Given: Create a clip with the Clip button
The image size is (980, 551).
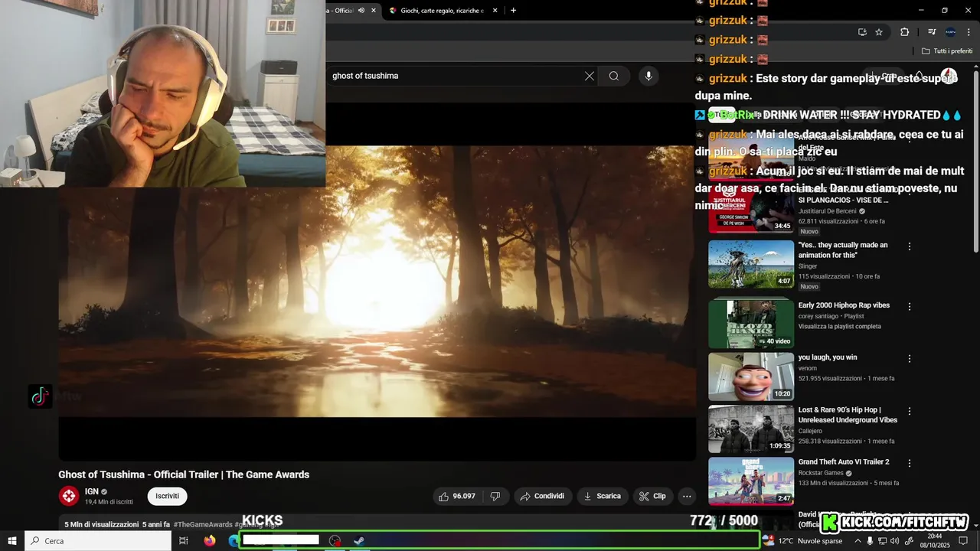Looking at the screenshot, I should point(653,496).
